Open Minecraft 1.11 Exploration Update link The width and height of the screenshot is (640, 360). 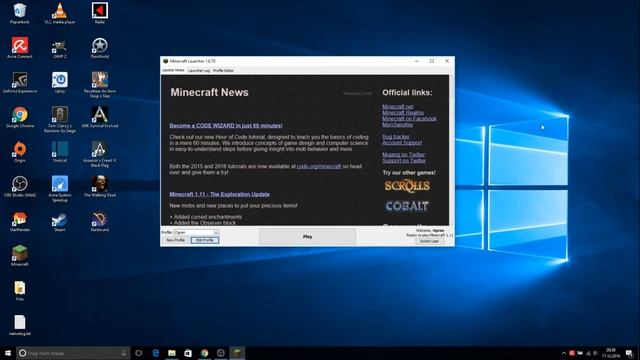pyautogui.click(x=220, y=194)
